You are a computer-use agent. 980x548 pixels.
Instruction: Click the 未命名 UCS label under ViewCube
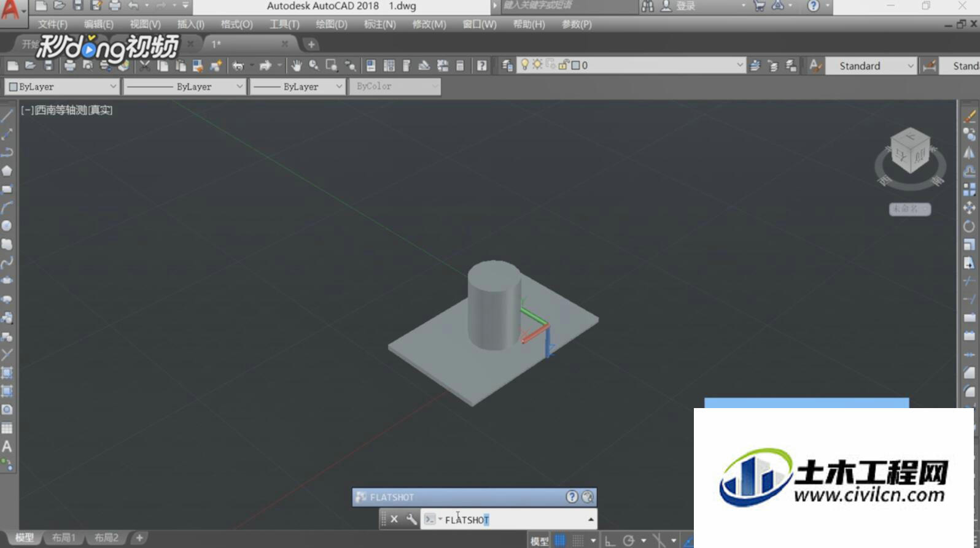(x=910, y=209)
